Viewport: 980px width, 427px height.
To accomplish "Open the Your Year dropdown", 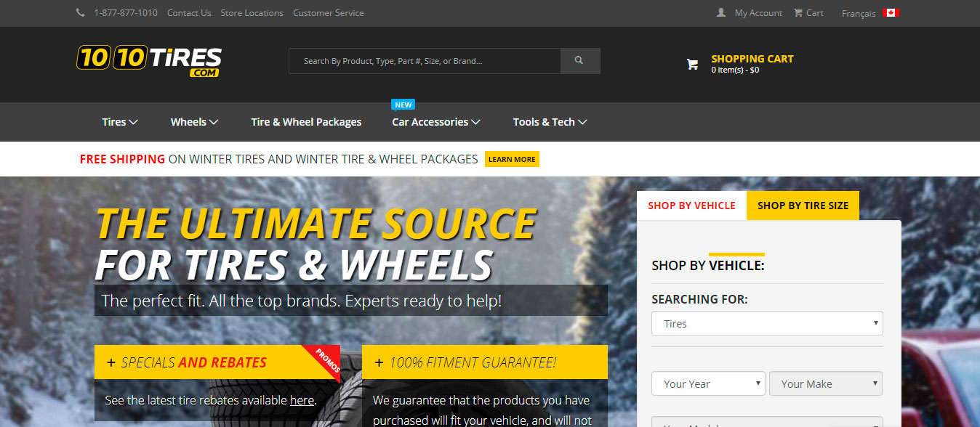I will 708,383.
